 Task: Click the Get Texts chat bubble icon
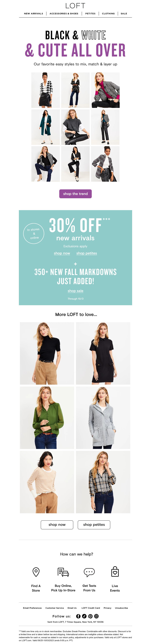click(x=89, y=572)
